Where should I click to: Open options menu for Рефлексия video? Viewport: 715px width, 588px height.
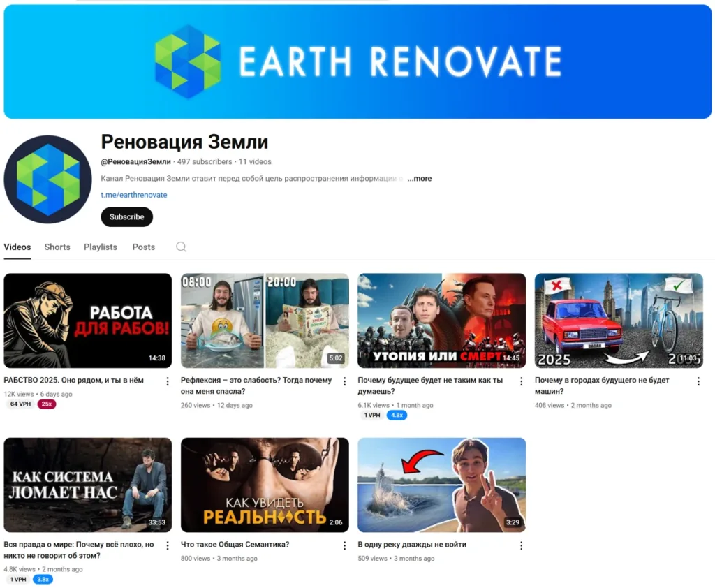(x=344, y=381)
